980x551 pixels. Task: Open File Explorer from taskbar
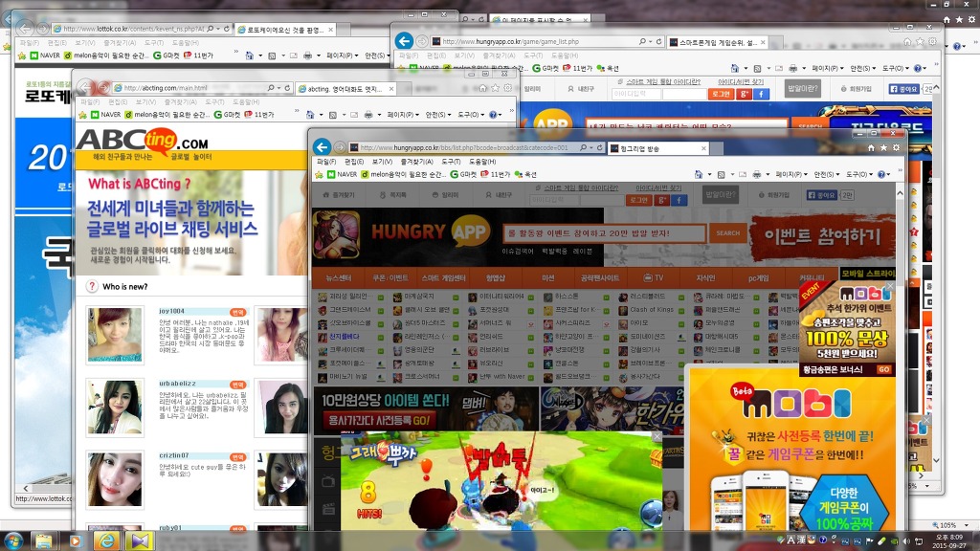(43, 540)
